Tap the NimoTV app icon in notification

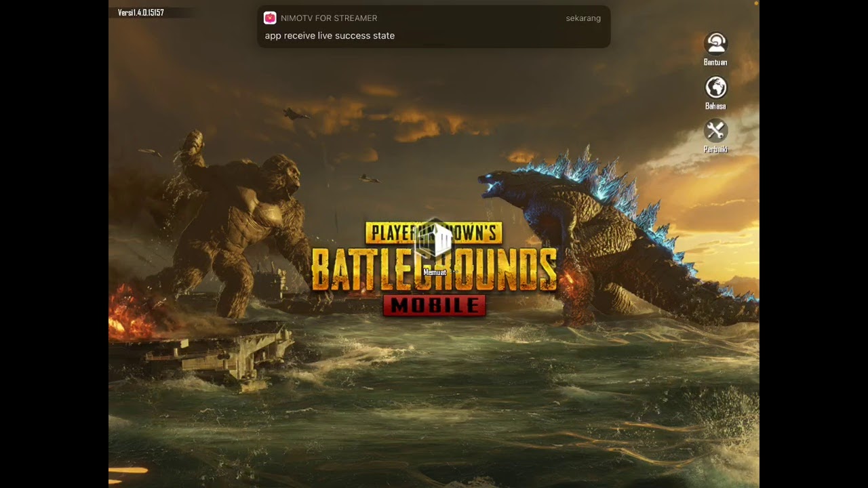pyautogui.click(x=270, y=18)
